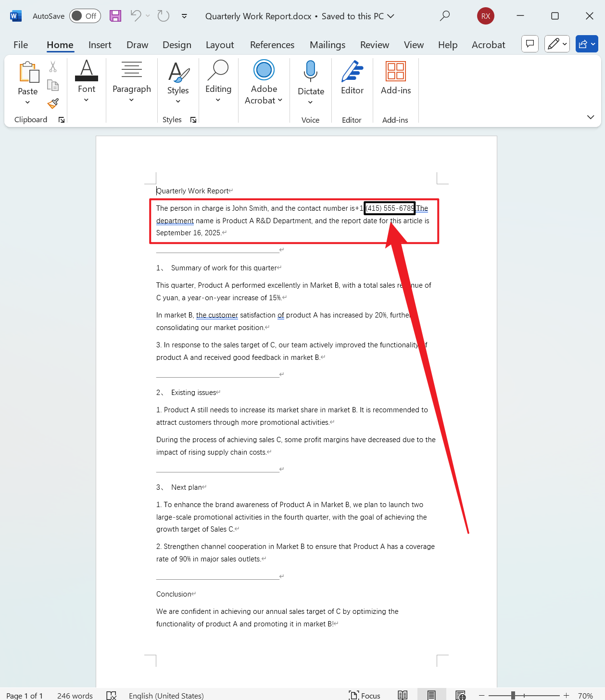Collapse the ribbon with the chevron
The width and height of the screenshot is (605, 700).
591,117
